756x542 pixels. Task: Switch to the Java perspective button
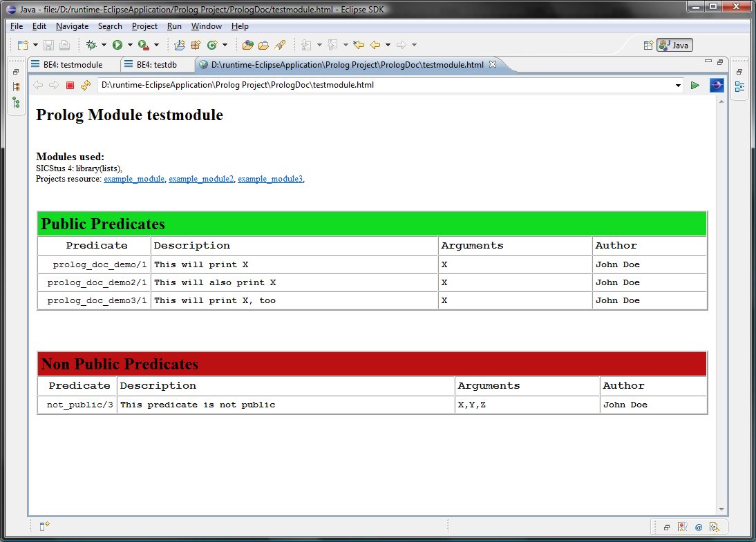pyautogui.click(x=674, y=45)
